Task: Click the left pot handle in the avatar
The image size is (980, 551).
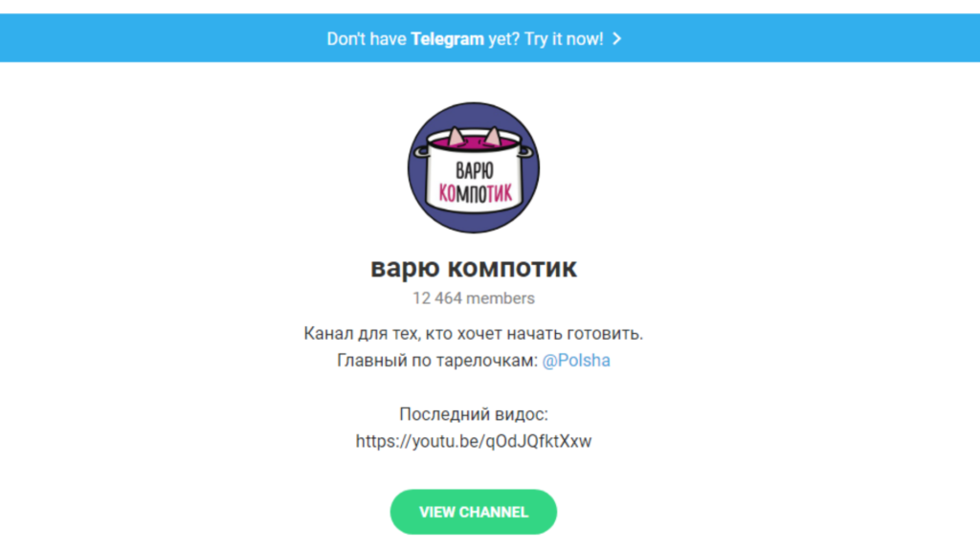Action: pos(422,151)
